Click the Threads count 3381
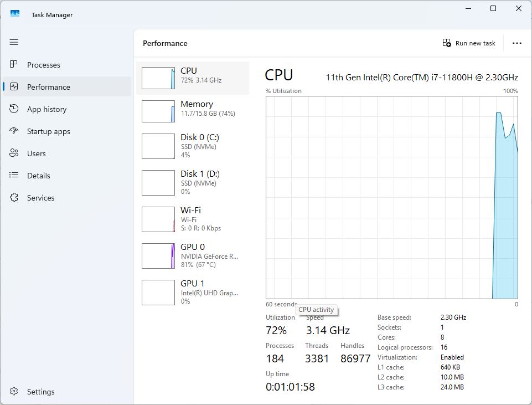This screenshot has width=532, height=405. (x=317, y=358)
